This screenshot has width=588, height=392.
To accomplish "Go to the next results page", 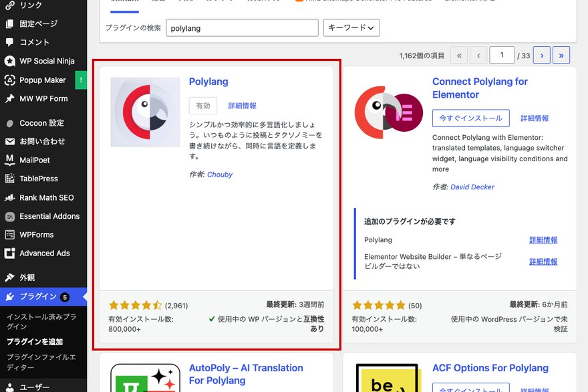I will pyautogui.click(x=541, y=56).
